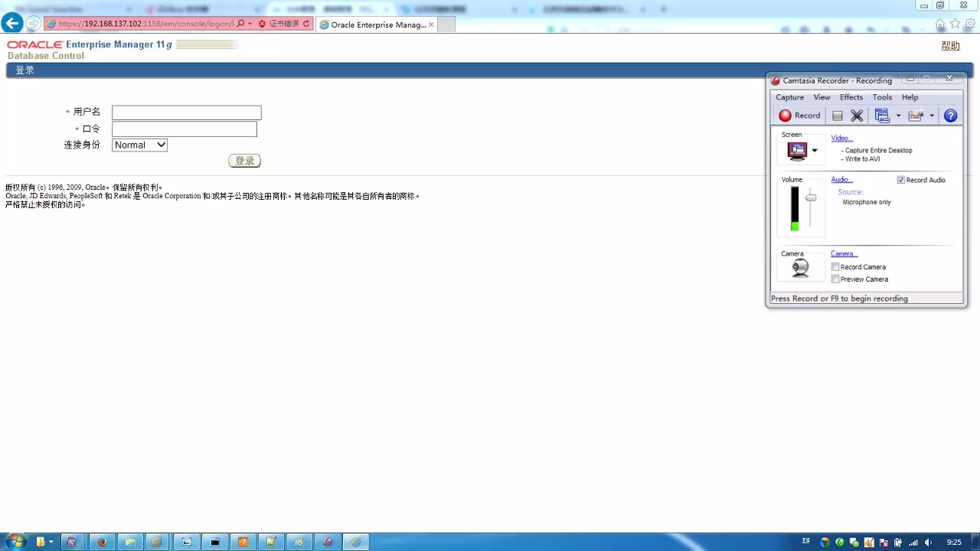Expand the dropdown arrow beside the hand-over-window toolbar icon
This screenshot has height=551, width=980.
(932, 116)
